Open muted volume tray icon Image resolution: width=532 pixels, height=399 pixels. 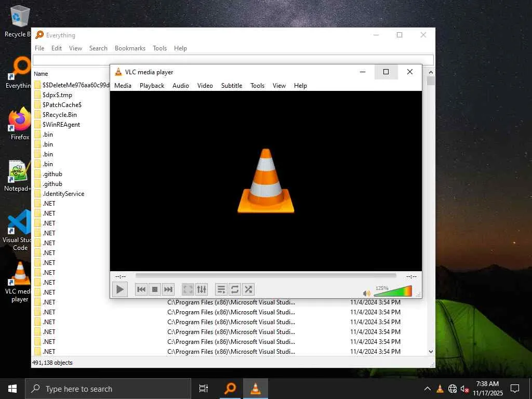click(464, 389)
